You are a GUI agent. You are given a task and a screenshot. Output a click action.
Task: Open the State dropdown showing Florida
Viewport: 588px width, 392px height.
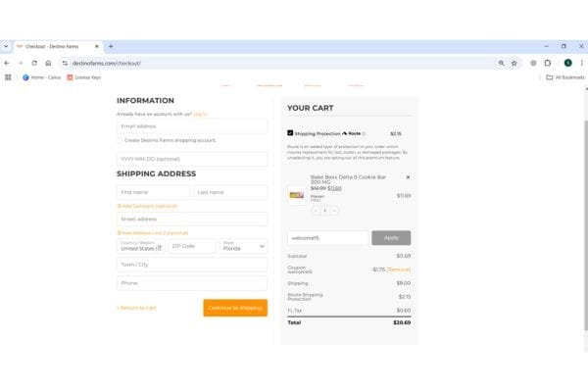pyautogui.click(x=243, y=247)
